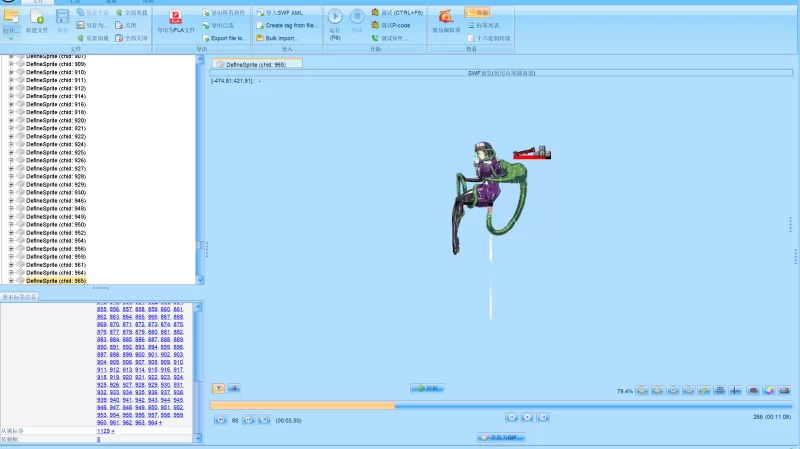Screen dimensions: 800x449
Task: Expand DefineSprite (chid: 965) node
Action: pyautogui.click(x=11, y=281)
